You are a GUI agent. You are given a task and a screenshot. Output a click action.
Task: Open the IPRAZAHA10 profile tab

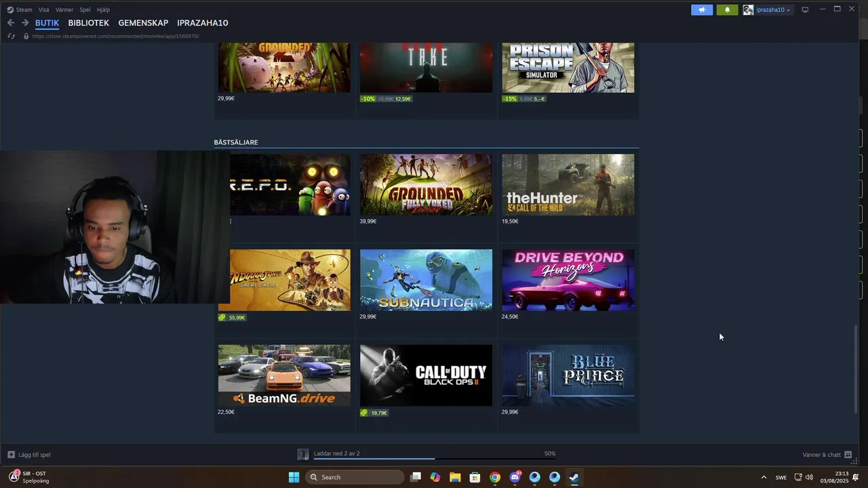[203, 23]
